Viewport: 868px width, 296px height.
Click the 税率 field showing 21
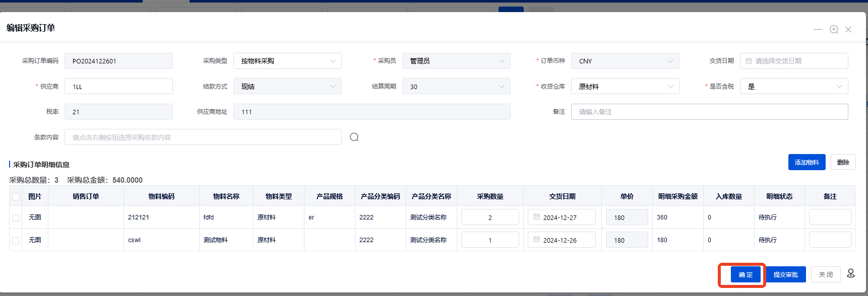[x=118, y=112]
